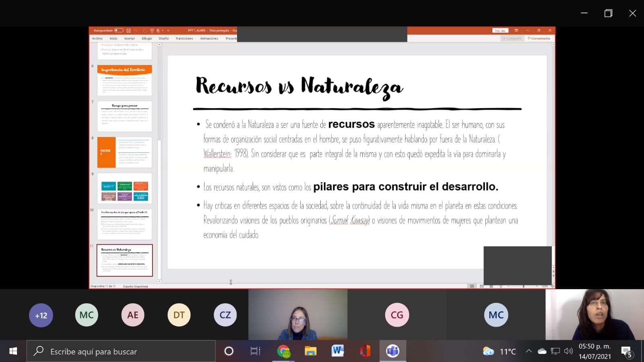Start slideshow icon in status bar

click(x=501, y=286)
